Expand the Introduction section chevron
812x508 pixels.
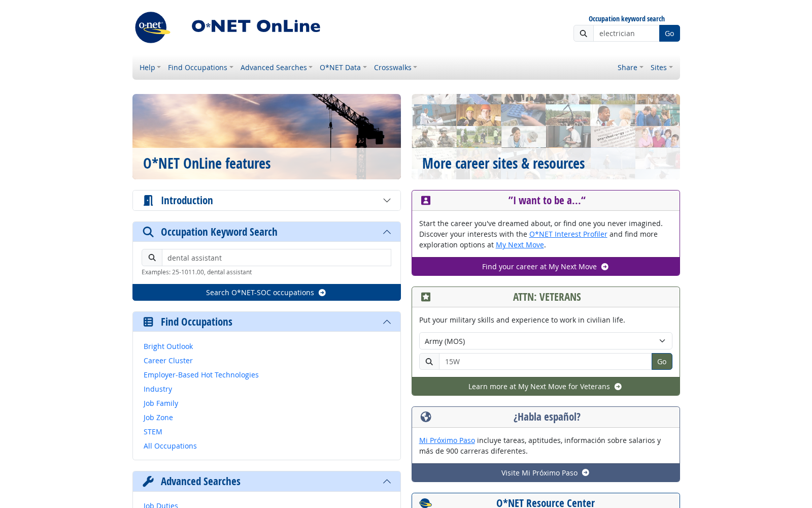coord(387,201)
